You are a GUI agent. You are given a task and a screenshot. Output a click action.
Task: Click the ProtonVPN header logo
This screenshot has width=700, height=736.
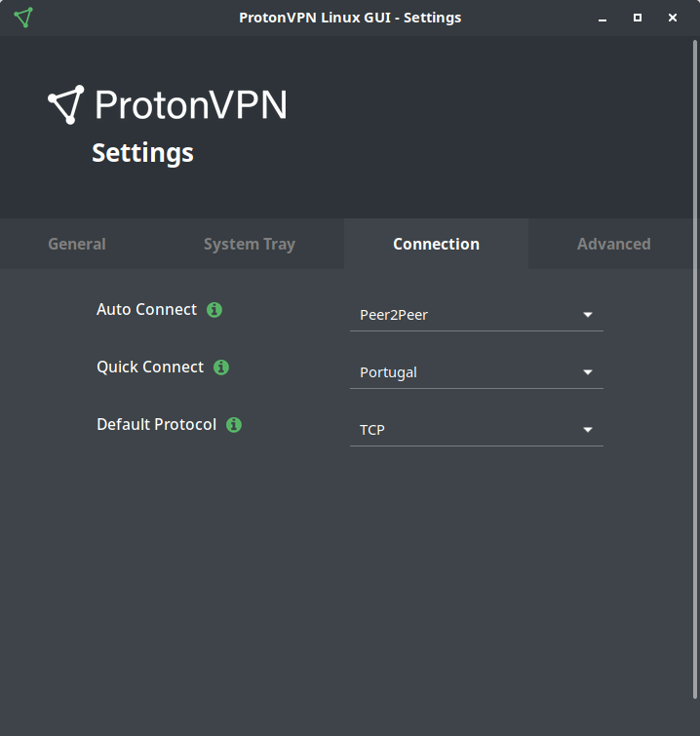tap(167, 104)
